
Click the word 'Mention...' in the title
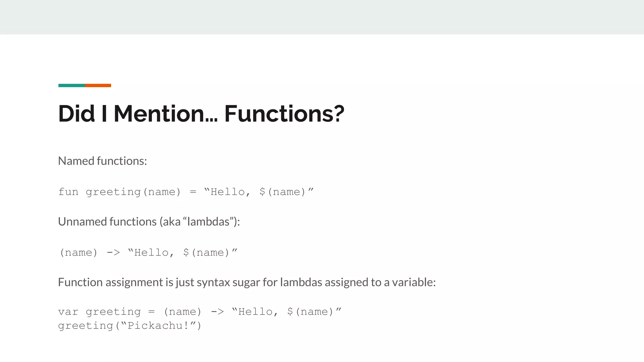pyautogui.click(x=165, y=114)
